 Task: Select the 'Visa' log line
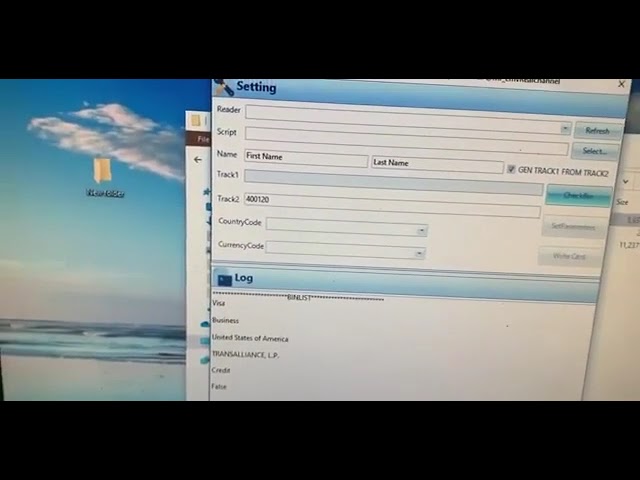pos(219,303)
